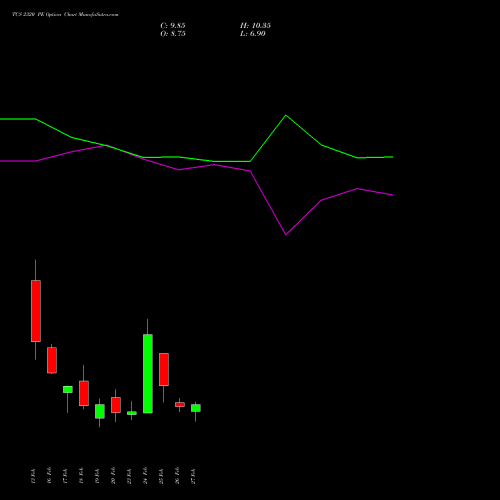Click the open value O: 8.75

173,34
